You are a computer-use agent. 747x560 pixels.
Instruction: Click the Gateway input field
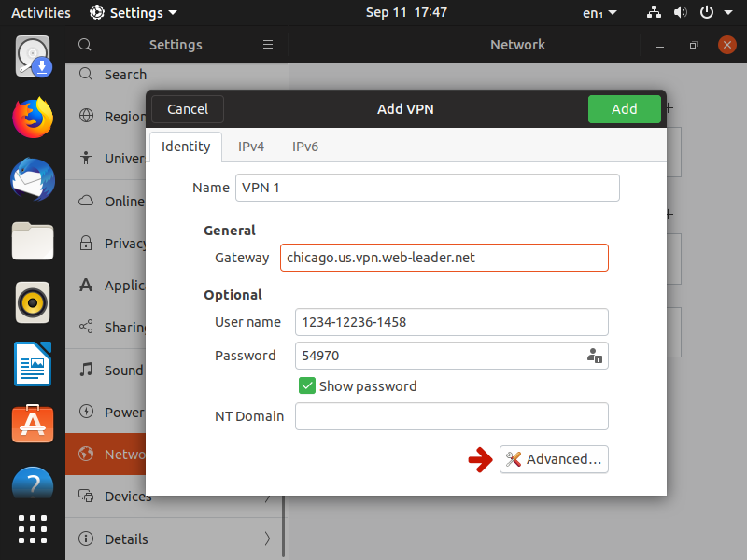pyautogui.click(x=444, y=258)
